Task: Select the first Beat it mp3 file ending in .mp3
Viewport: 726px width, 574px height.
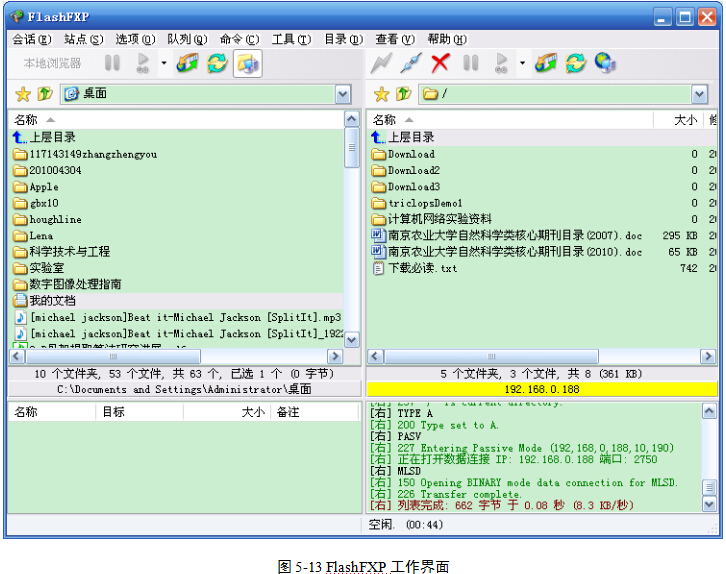Action: 176,318
